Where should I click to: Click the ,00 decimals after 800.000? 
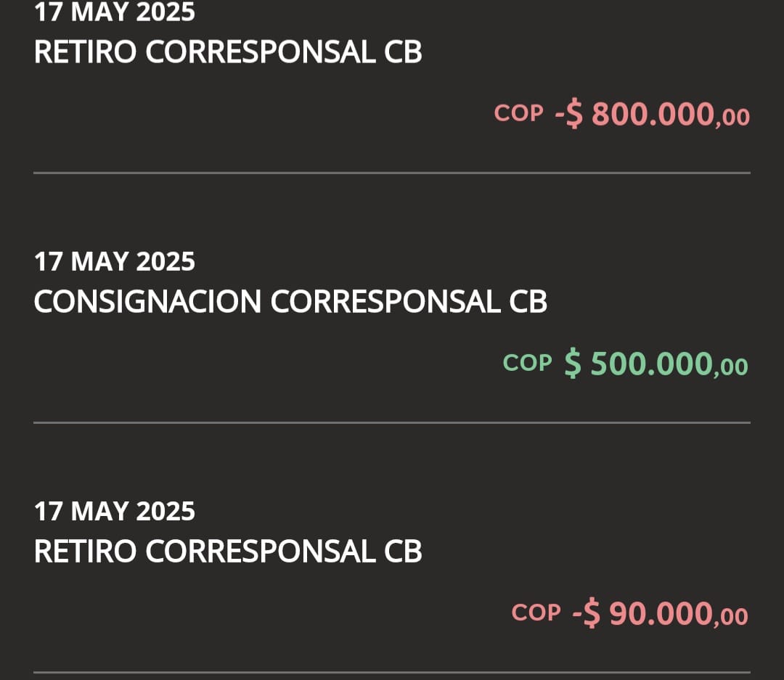[732, 118]
